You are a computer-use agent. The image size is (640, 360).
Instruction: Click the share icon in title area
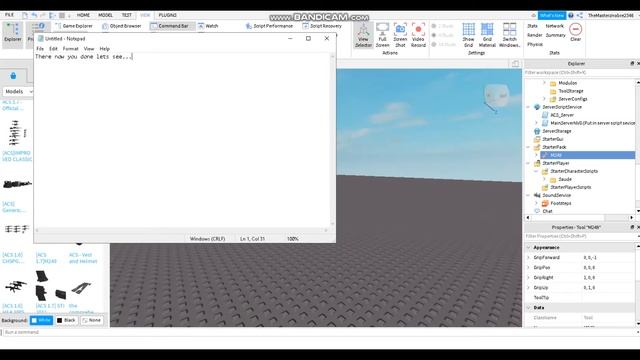click(x=580, y=15)
